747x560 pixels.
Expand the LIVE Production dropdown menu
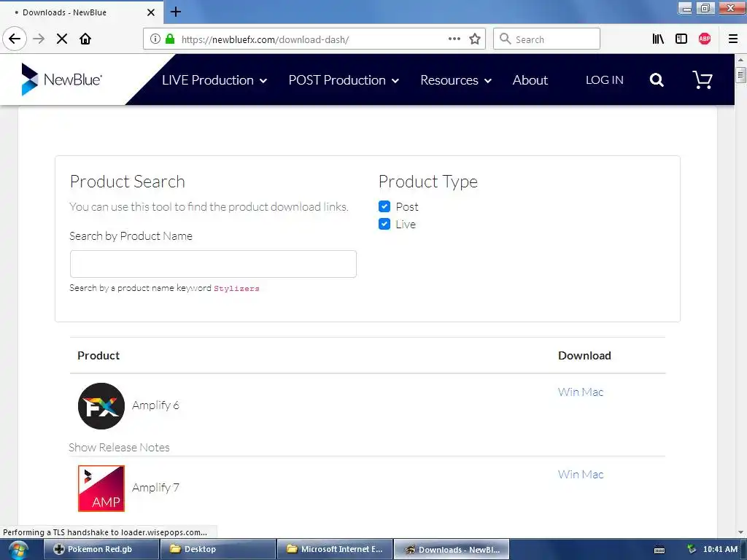click(x=214, y=80)
